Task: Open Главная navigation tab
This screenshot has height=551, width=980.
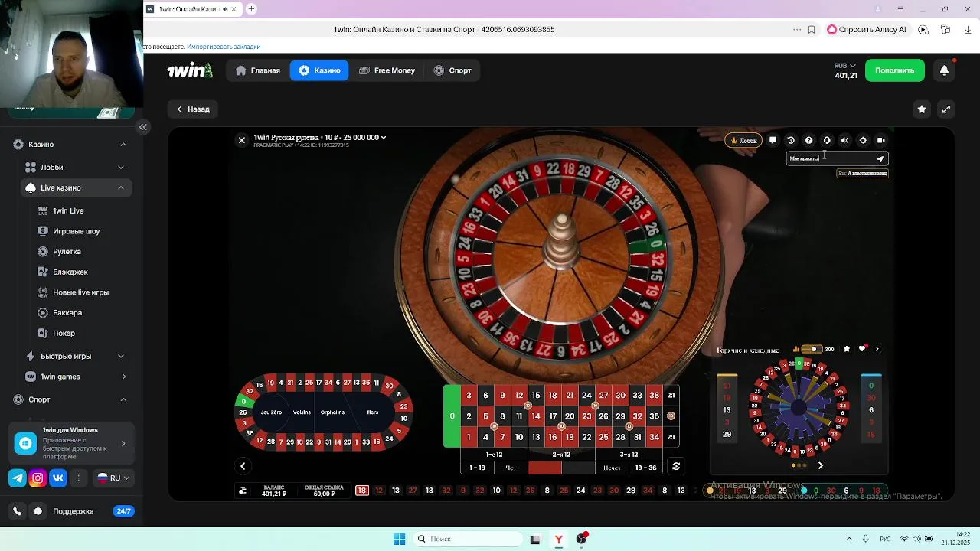Action: [x=258, y=70]
